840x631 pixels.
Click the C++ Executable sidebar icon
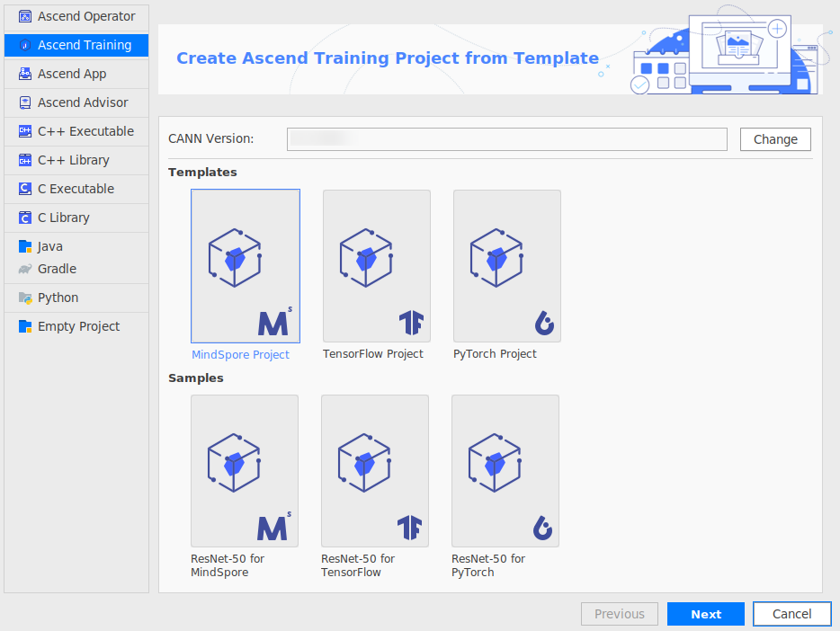24,131
